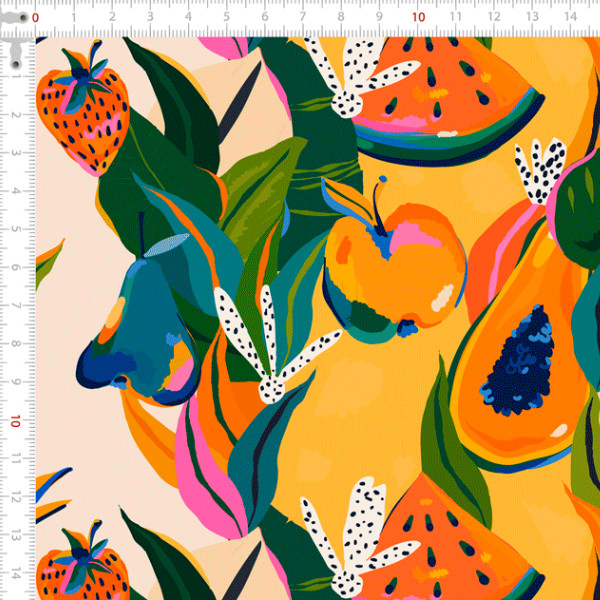
Task: Click the red 10 on the top ruler
Action: [417, 17]
